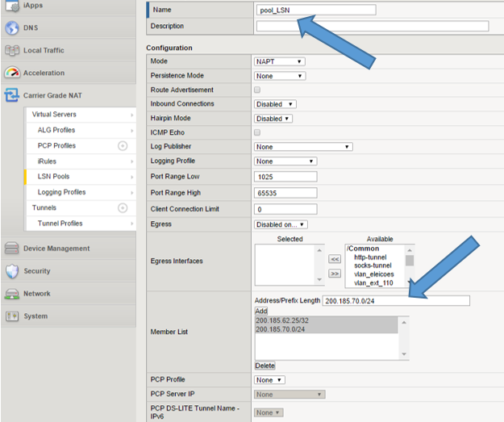The height and width of the screenshot is (422, 504).
Task: Enable the Route Advertisement checkbox
Action: click(x=257, y=90)
